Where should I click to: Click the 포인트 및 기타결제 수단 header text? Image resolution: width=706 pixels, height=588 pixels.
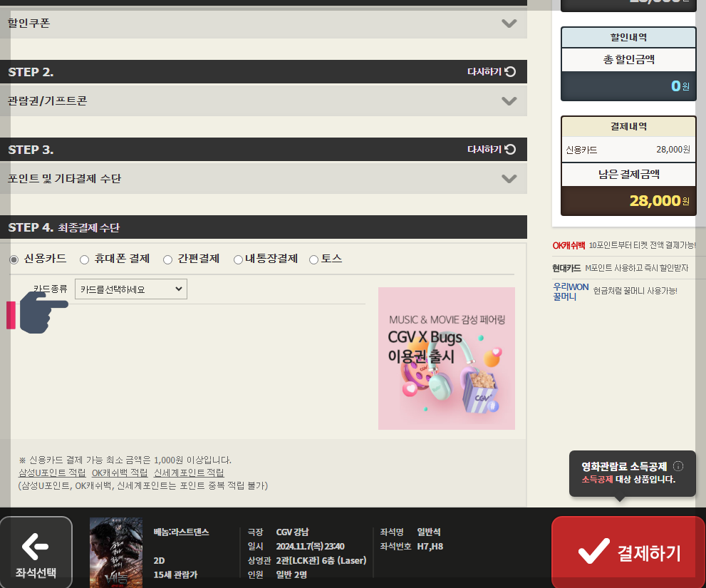64,179
